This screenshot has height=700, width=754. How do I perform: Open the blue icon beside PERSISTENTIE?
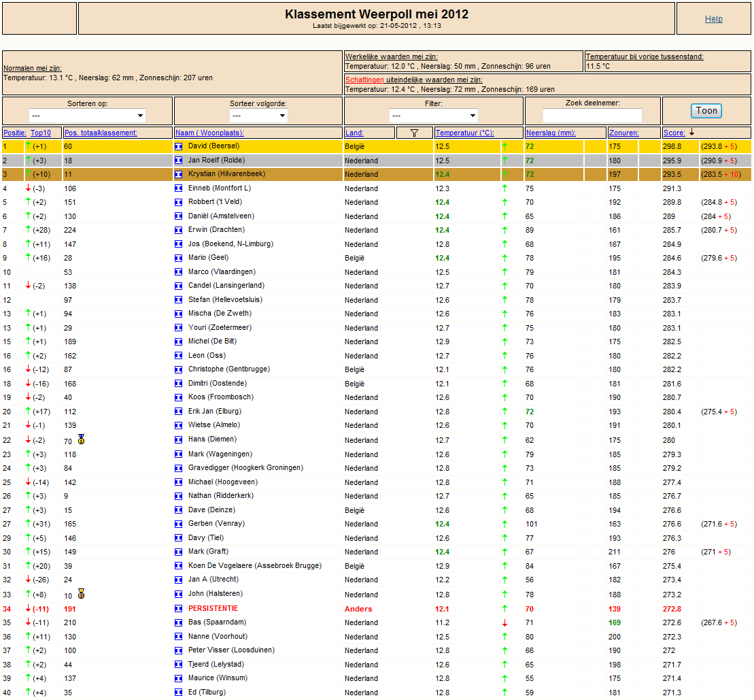point(178,609)
